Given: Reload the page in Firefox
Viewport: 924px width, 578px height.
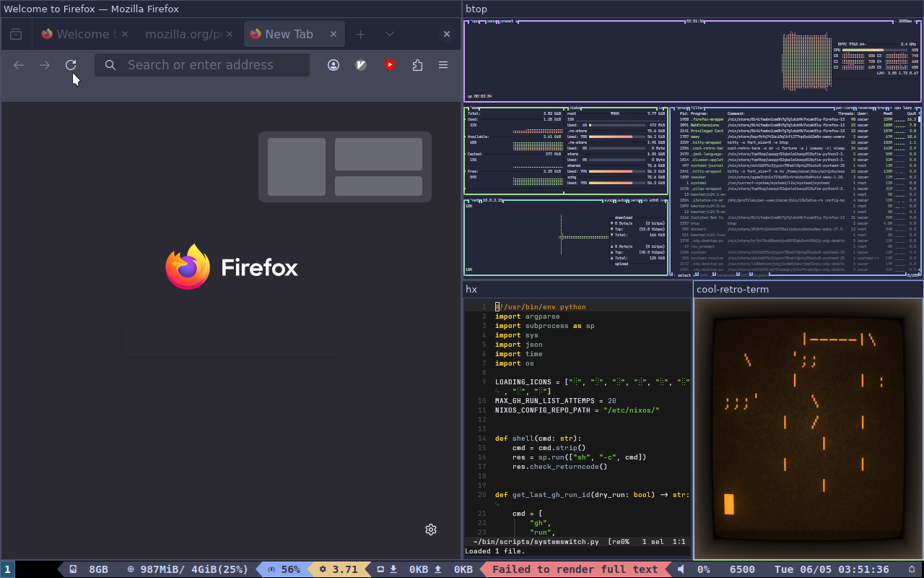Looking at the screenshot, I should click(x=71, y=65).
